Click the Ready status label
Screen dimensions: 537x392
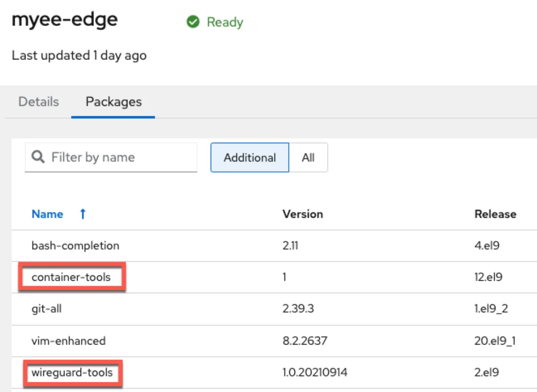coord(225,22)
